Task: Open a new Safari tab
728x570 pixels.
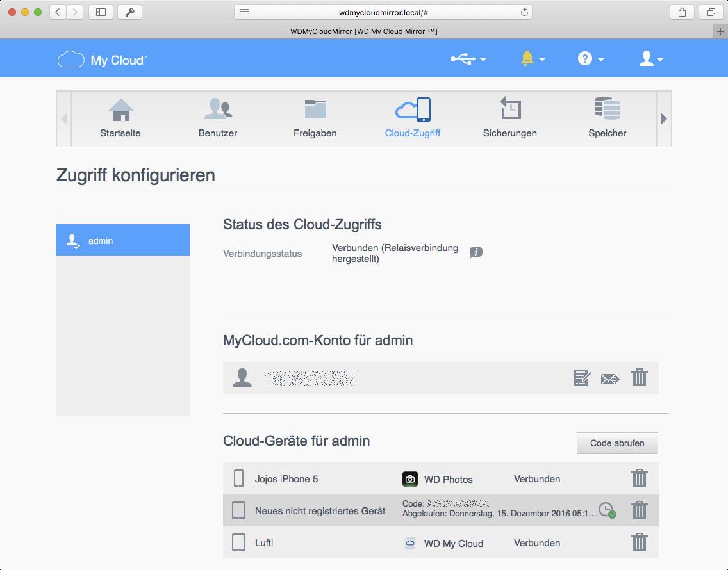Action: point(720,31)
